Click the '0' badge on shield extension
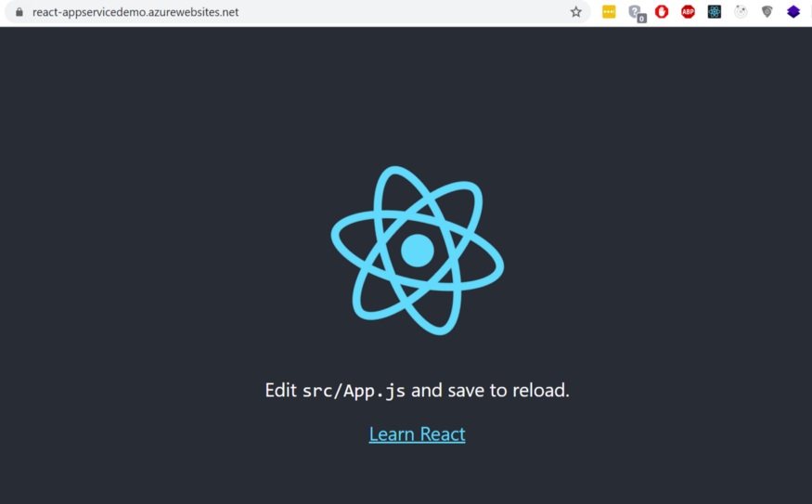The image size is (812, 504). pos(641,18)
